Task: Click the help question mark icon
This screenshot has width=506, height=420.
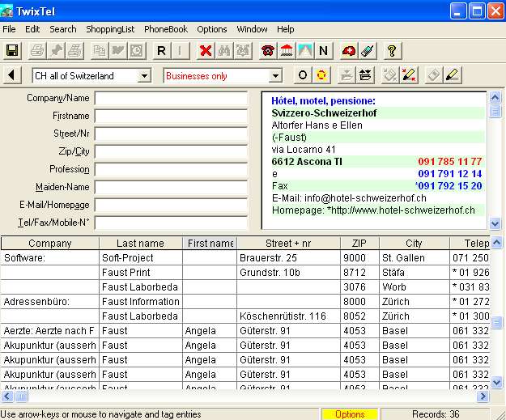Action: coord(391,51)
